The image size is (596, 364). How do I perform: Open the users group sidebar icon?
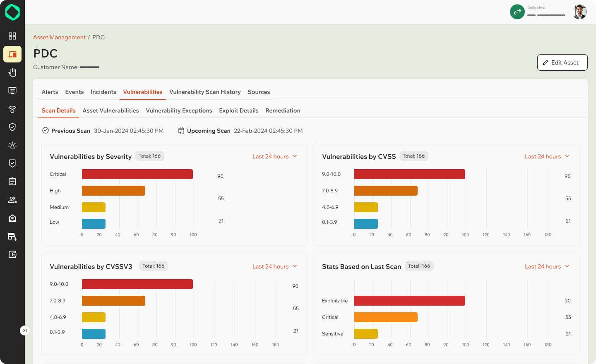tap(12, 200)
